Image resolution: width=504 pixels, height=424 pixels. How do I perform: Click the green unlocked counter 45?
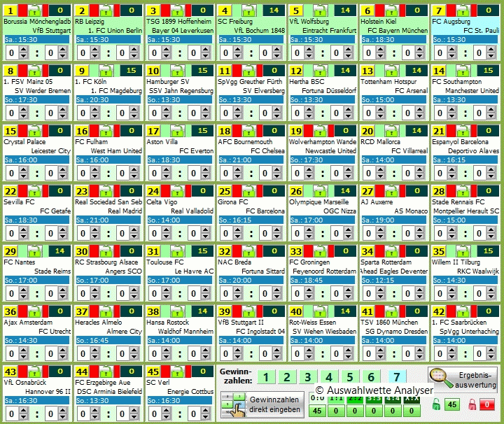452,404
